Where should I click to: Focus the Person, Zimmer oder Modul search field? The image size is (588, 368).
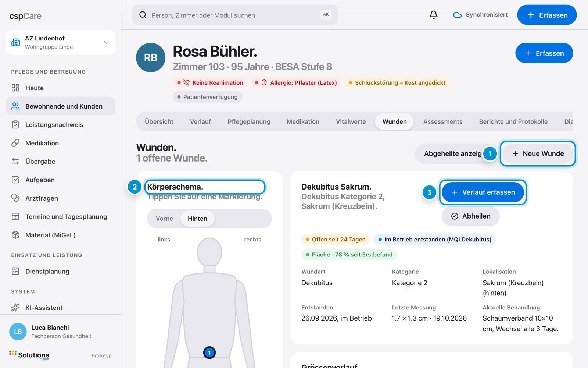pyautogui.click(x=235, y=15)
